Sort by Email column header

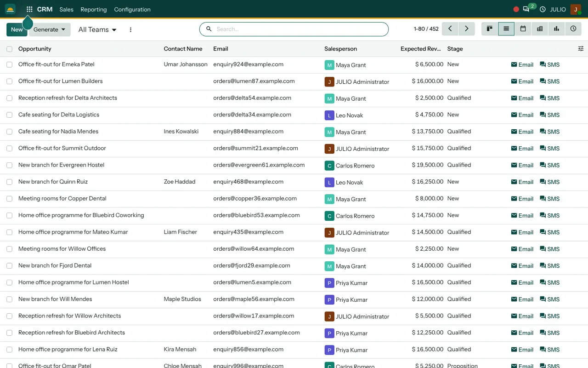221,49
